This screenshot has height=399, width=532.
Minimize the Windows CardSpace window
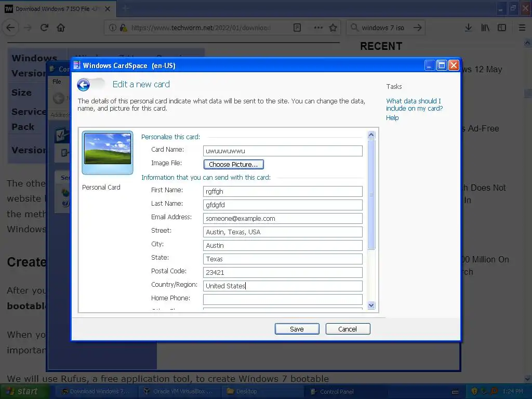click(430, 65)
